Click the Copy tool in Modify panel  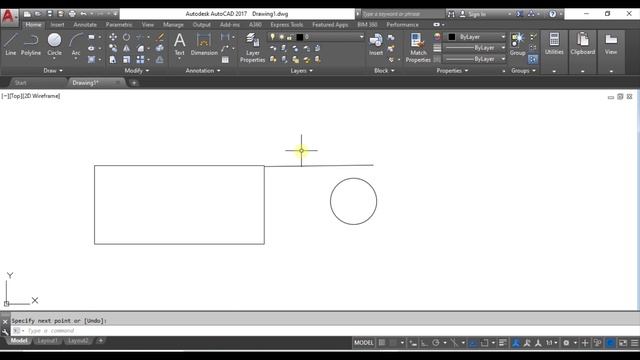point(113,49)
